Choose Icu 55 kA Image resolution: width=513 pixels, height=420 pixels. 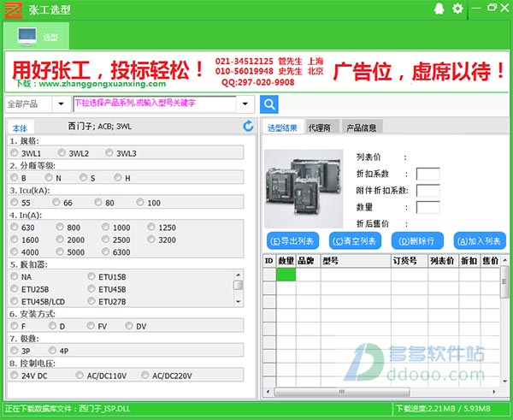14,202
